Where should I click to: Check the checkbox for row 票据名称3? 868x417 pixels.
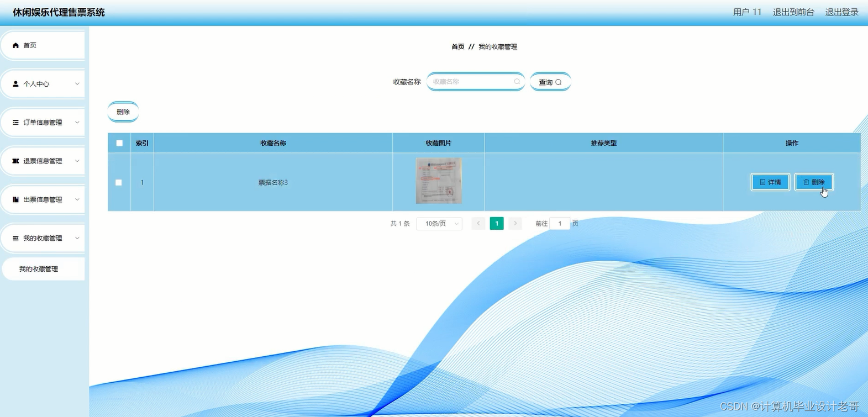119,182
